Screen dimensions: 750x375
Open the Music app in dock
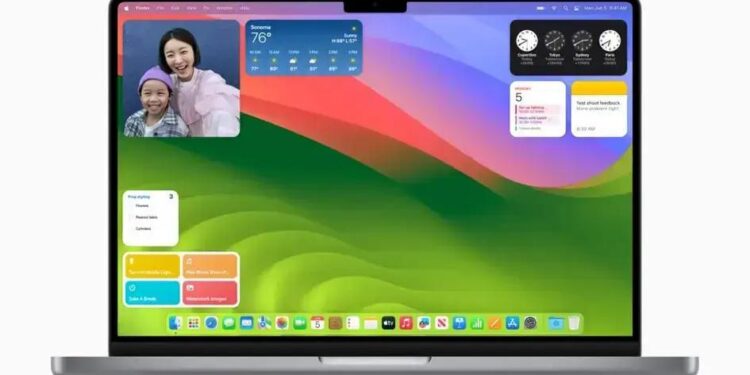406,323
